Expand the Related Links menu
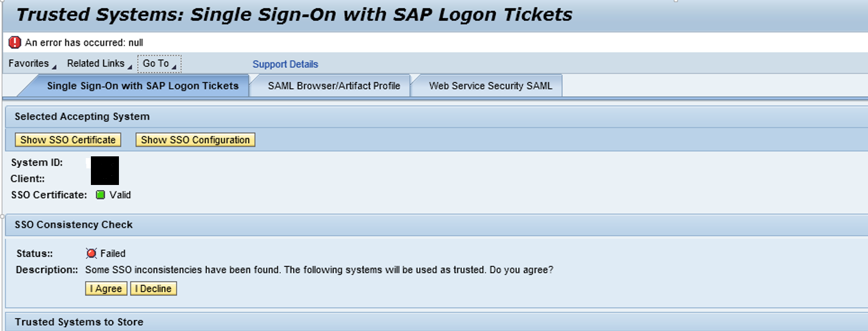Screen dimensions: 868x331 pos(99,64)
